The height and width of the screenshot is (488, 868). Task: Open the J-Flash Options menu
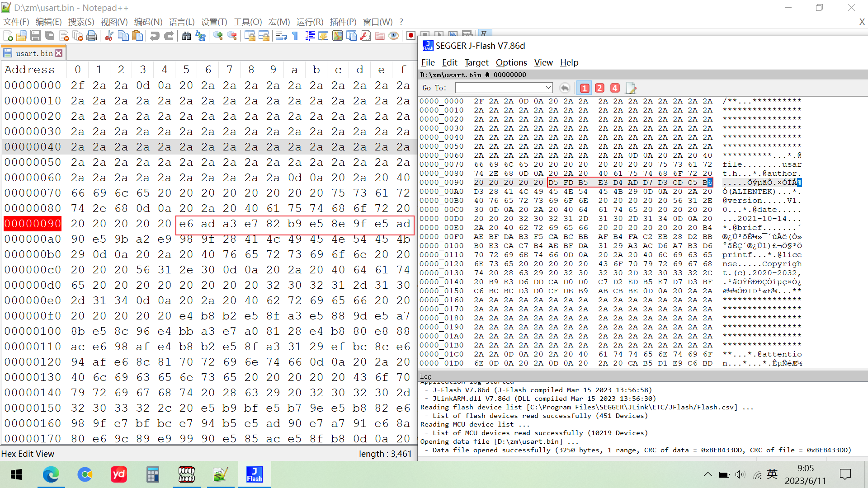click(x=511, y=63)
